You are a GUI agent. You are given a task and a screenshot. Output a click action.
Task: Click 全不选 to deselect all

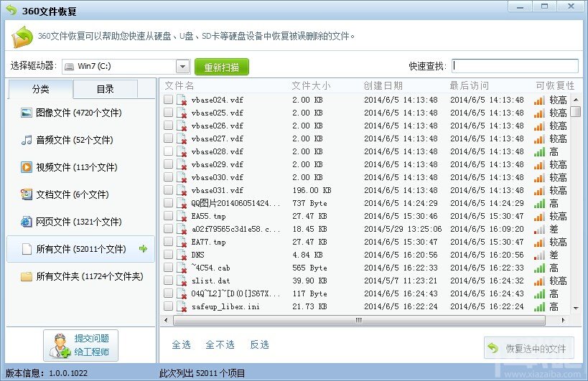click(220, 344)
